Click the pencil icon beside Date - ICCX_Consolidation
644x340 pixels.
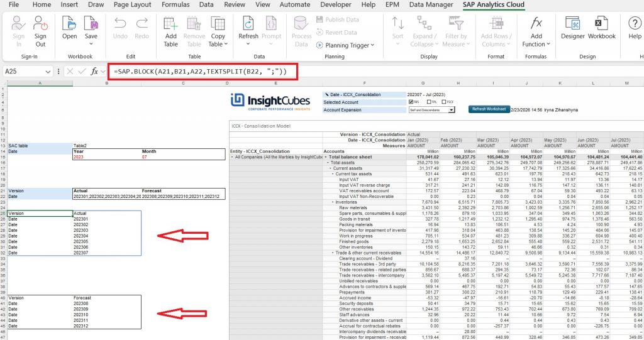click(x=327, y=94)
